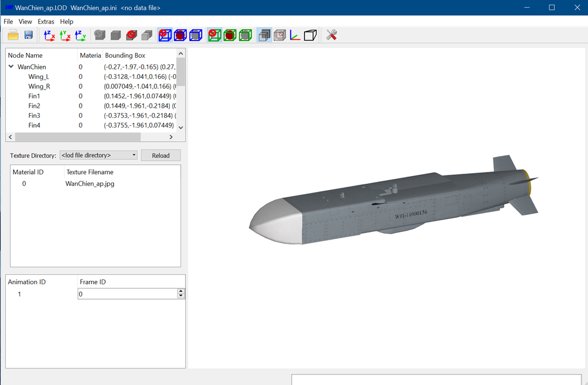Toggle the blue bounding box with prohibition sign
Image resolution: width=588 pixels, height=385 pixels.
(165, 35)
